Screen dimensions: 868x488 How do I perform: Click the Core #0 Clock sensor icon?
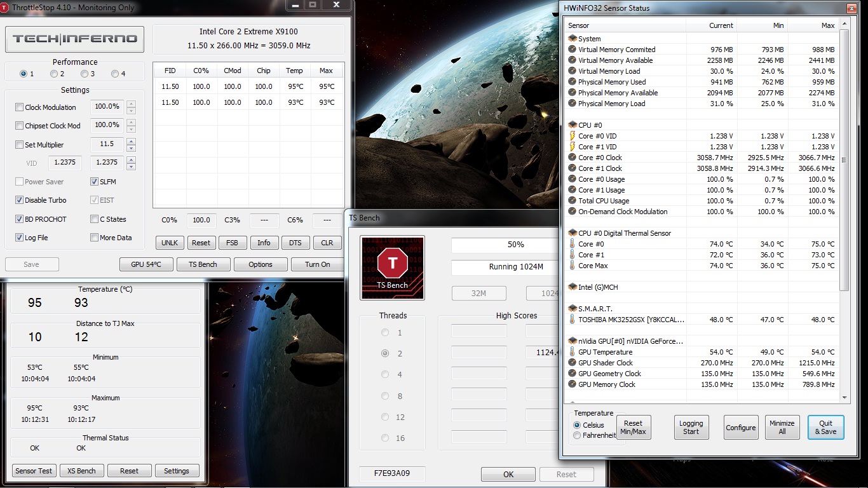tap(573, 158)
